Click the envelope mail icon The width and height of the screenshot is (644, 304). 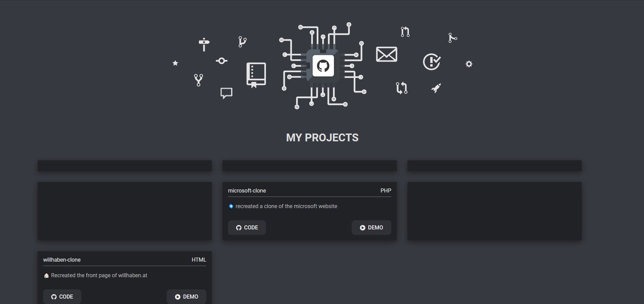tap(387, 54)
